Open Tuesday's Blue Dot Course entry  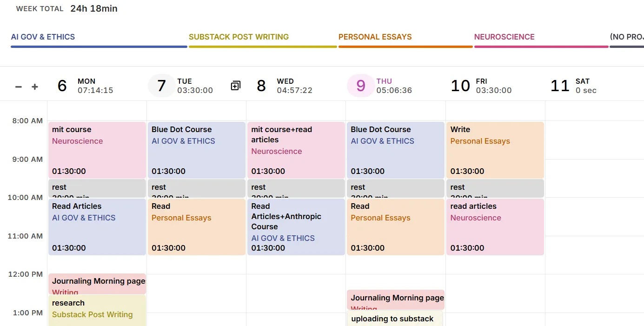[x=197, y=150]
